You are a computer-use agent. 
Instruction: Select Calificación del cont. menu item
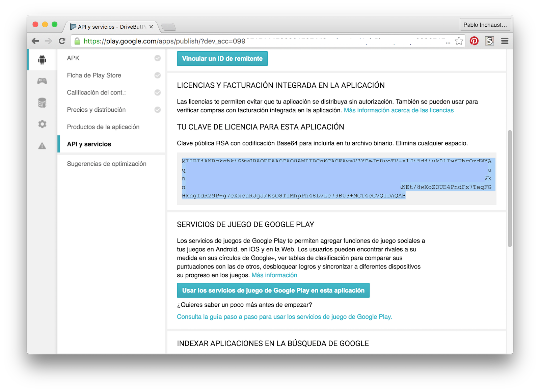(x=96, y=92)
